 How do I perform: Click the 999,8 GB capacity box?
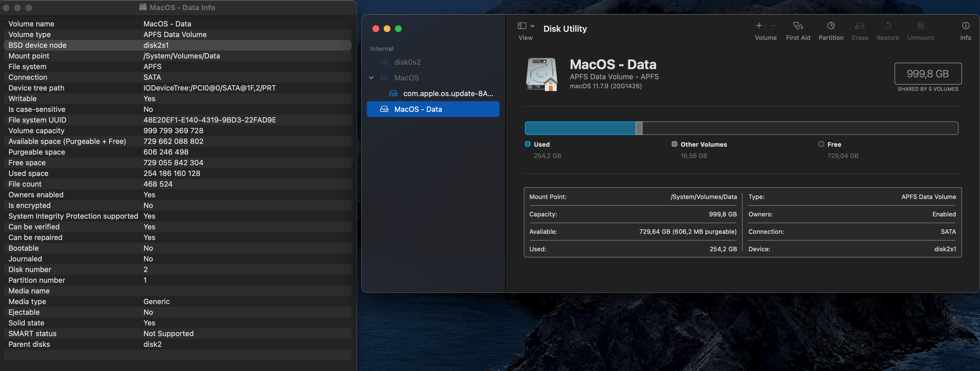click(x=927, y=73)
